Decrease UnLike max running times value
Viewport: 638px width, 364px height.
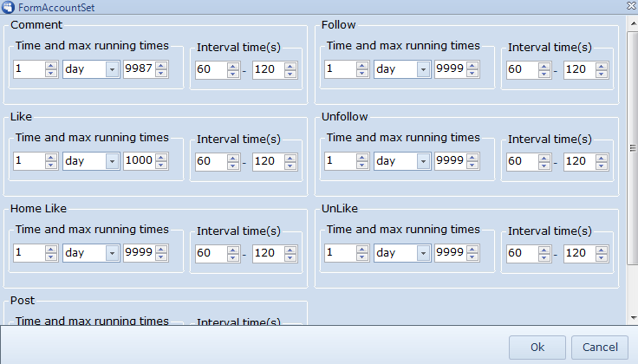coord(472,257)
